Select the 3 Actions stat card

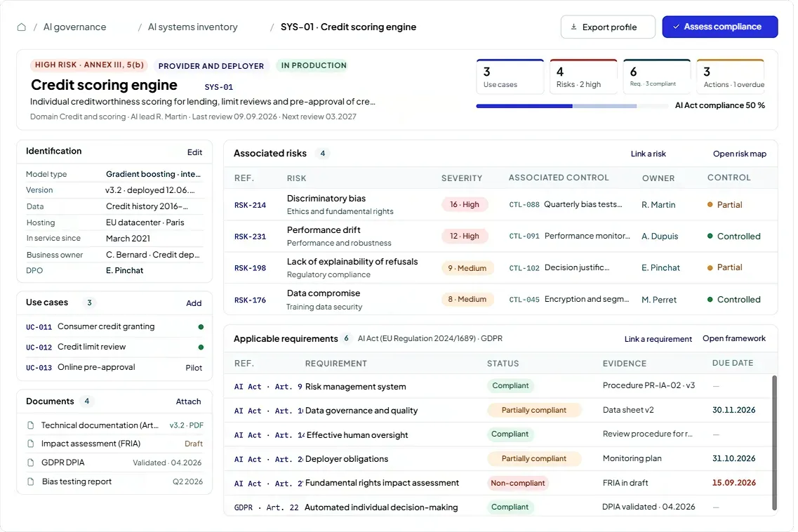731,77
